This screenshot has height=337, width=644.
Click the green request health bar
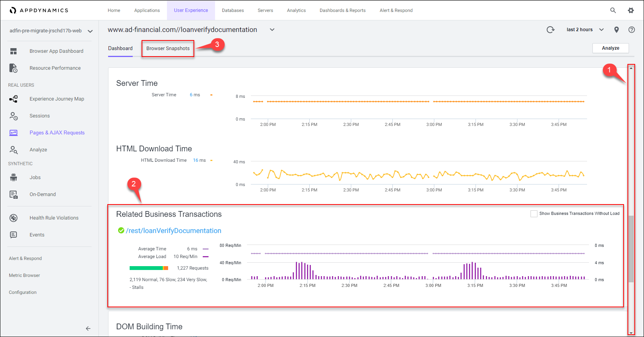[x=146, y=268]
